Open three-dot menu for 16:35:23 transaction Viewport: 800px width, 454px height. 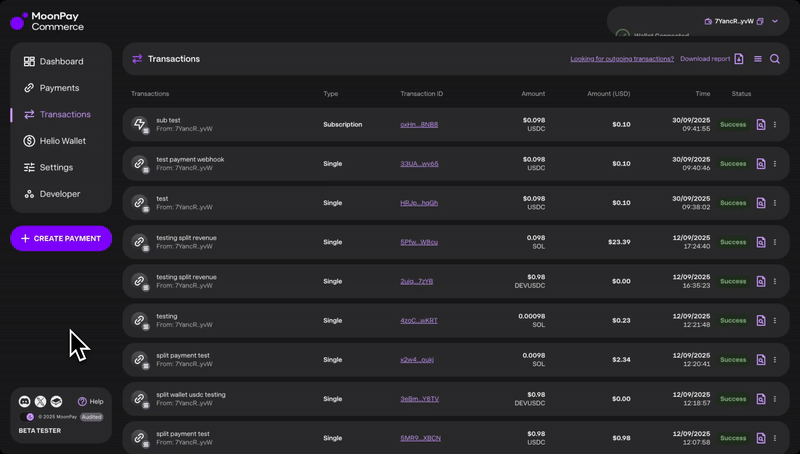[x=775, y=282]
